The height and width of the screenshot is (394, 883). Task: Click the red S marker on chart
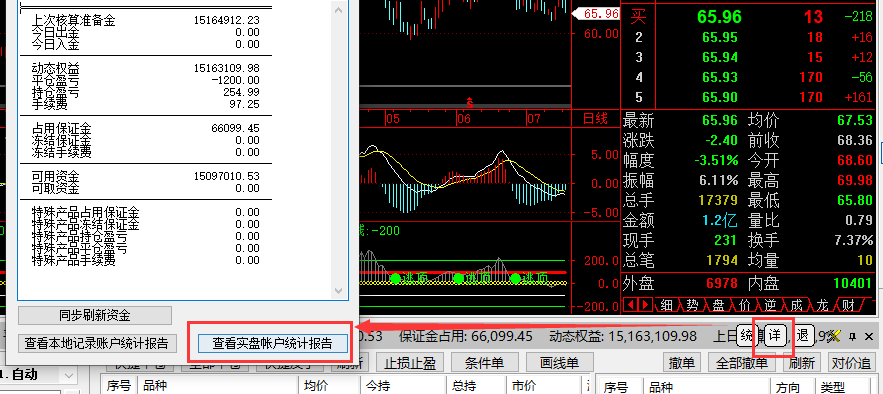(469, 102)
